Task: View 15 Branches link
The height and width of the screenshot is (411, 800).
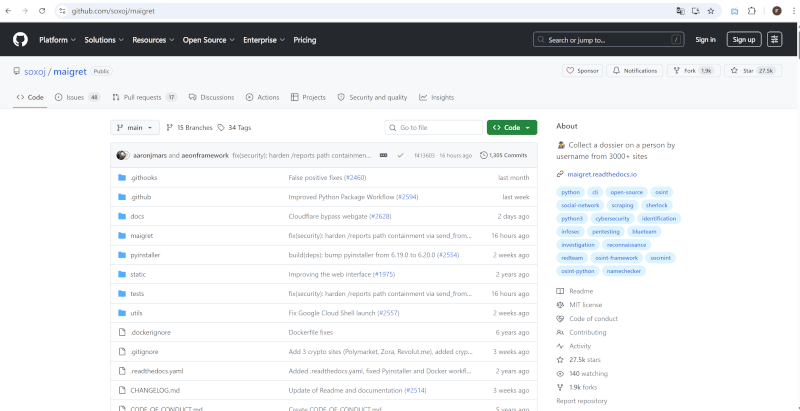Action: pos(189,128)
